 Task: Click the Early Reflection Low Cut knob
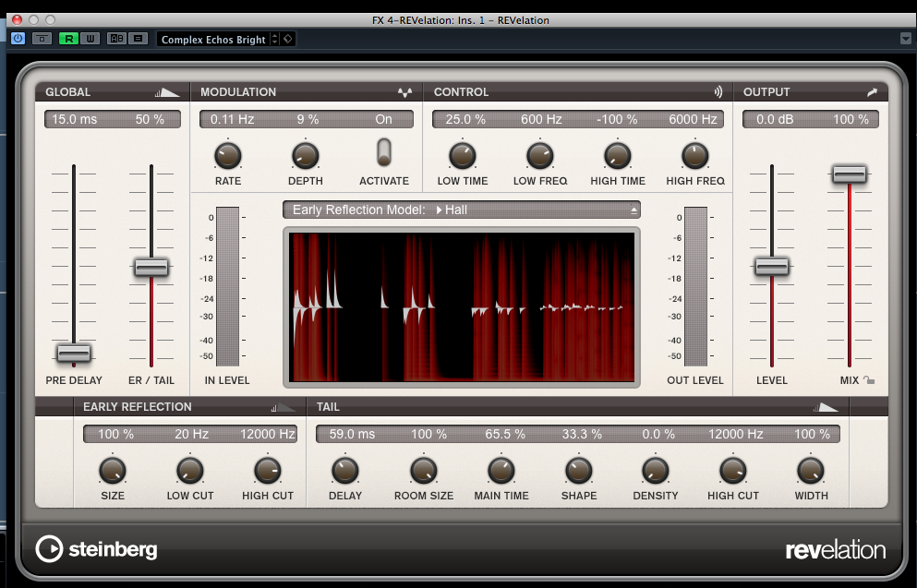coord(190,471)
